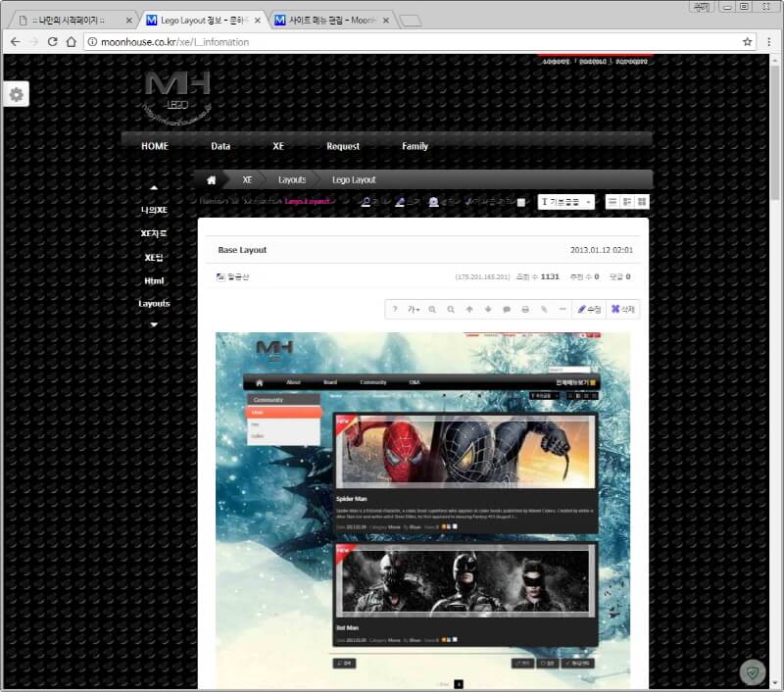The height and width of the screenshot is (692, 784).
Task: Click the green shield badge at bottom right
Action: coord(753,672)
